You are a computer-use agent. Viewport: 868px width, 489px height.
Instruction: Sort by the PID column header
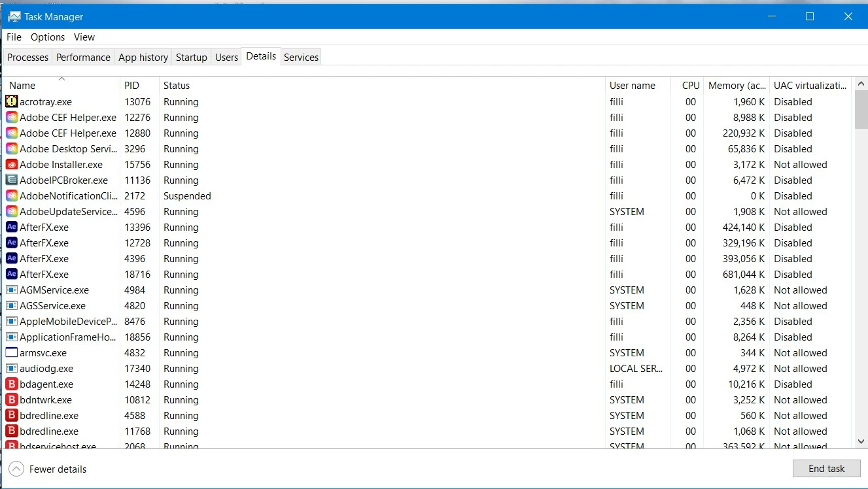pos(140,85)
